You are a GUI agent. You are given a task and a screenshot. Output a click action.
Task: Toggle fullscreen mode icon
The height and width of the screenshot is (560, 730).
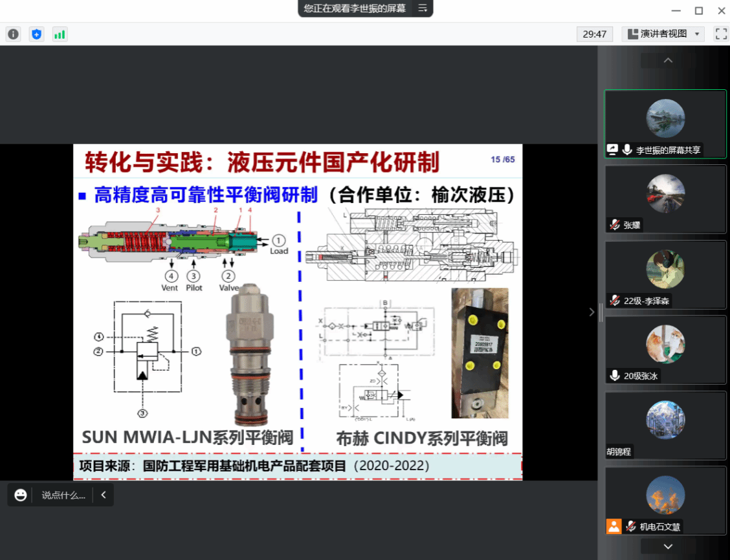(x=721, y=34)
